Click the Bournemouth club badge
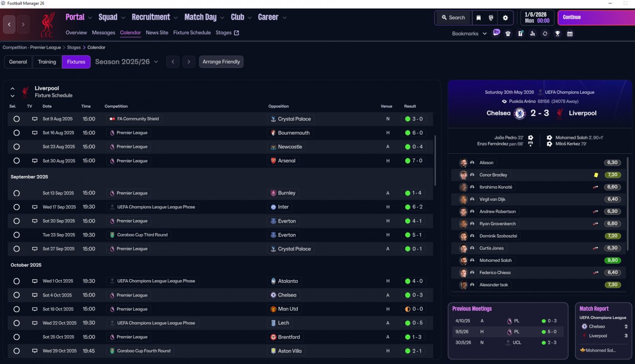This screenshot has height=364, width=635. click(273, 133)
